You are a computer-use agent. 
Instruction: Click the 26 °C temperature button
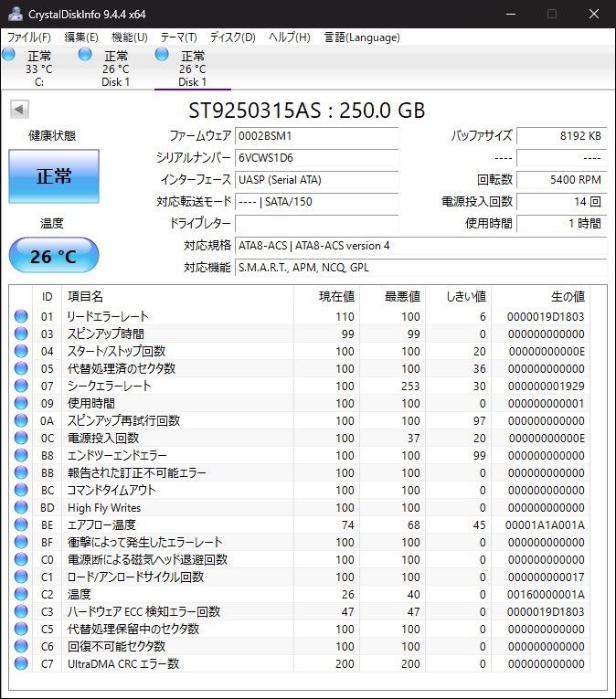(x=54, y=256)
